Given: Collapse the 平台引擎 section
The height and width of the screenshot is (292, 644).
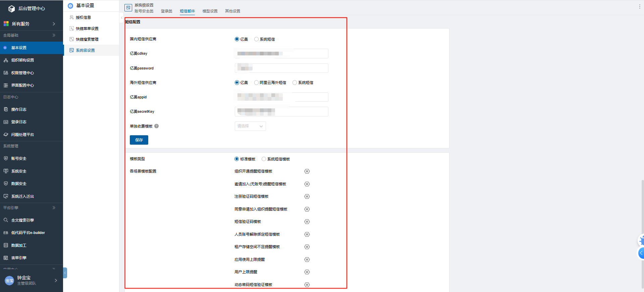Looking at the screenshot, I should click(54, 208).
